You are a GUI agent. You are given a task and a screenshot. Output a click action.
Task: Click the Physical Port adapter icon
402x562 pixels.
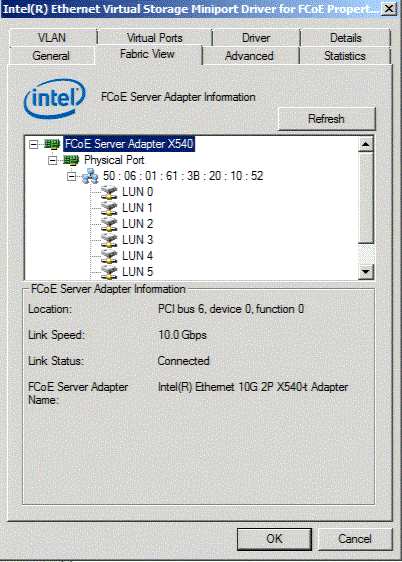click(x=71, y=160)
